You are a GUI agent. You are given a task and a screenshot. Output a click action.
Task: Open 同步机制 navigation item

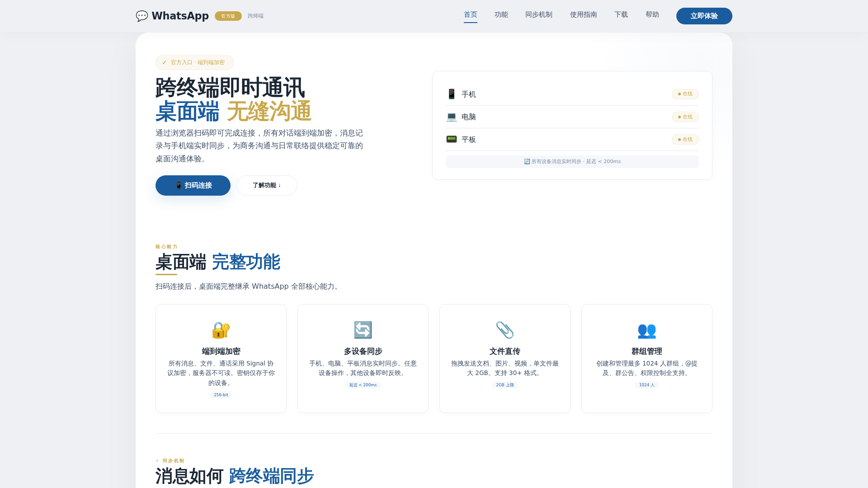click(x=539, y=14)
